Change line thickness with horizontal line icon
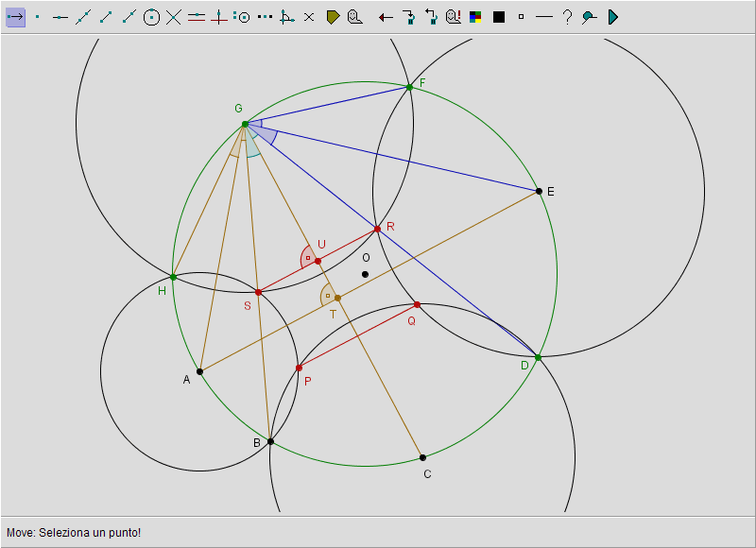 [544, 17]
